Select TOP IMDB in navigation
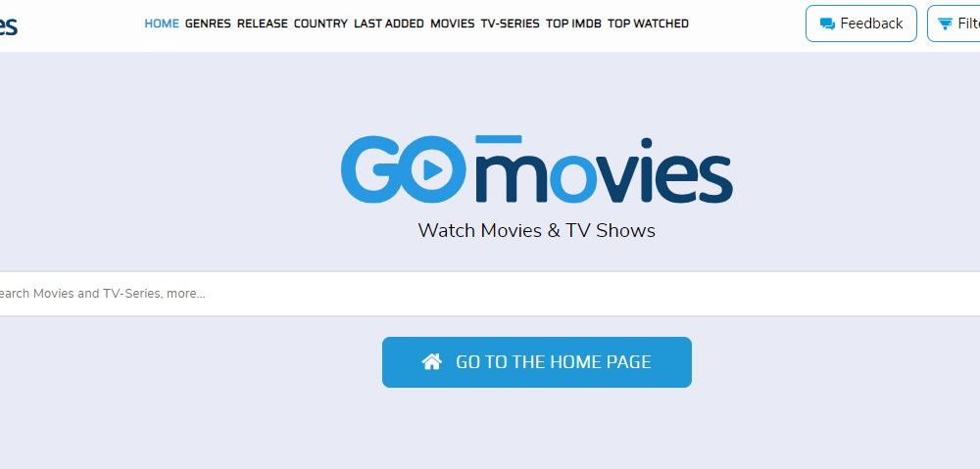Image resolution: width=980 pixels, height=469 pixels. (573, 23)
